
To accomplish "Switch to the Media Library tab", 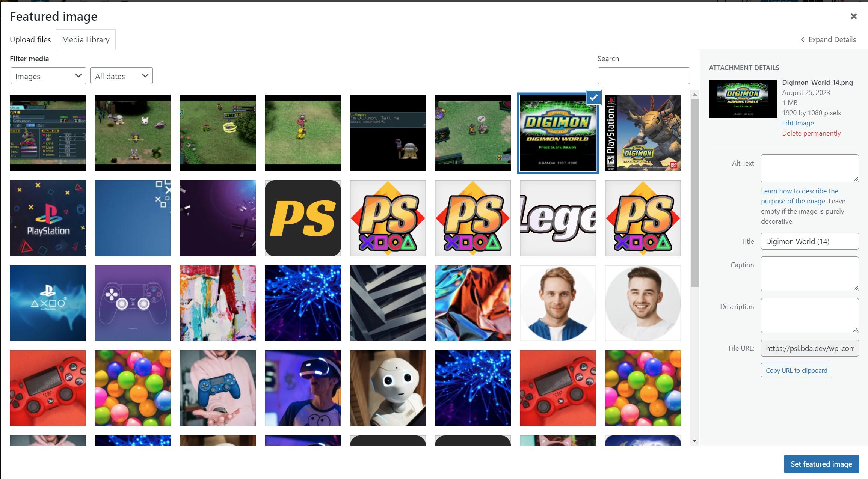I will (86, 39).
